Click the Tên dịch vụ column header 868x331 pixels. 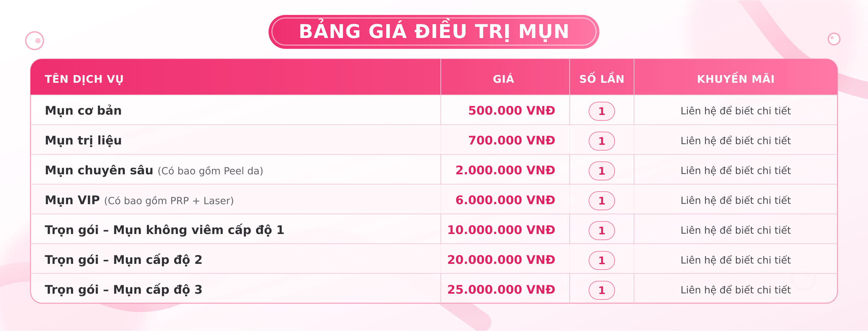pyautogui.click(x=84, y=79)
